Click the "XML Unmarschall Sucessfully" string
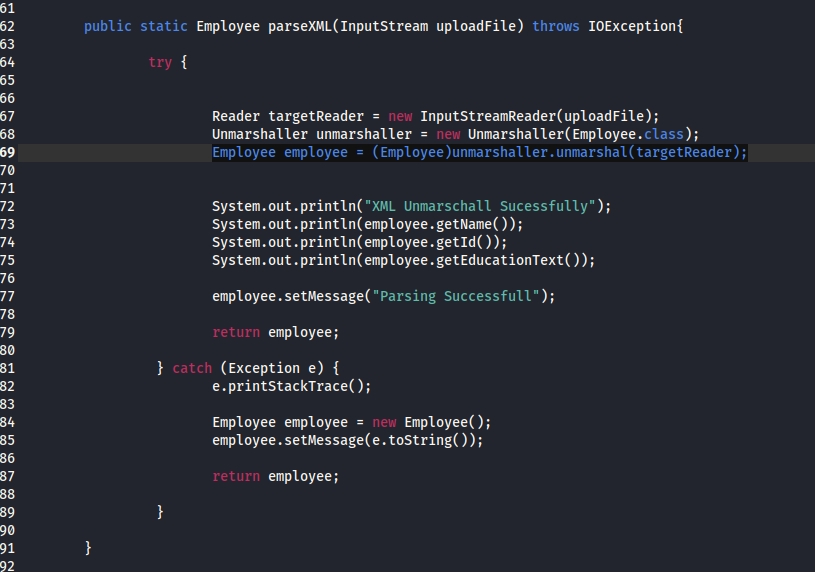The width and height of the screenshot is (815, 572). (483, 206)
